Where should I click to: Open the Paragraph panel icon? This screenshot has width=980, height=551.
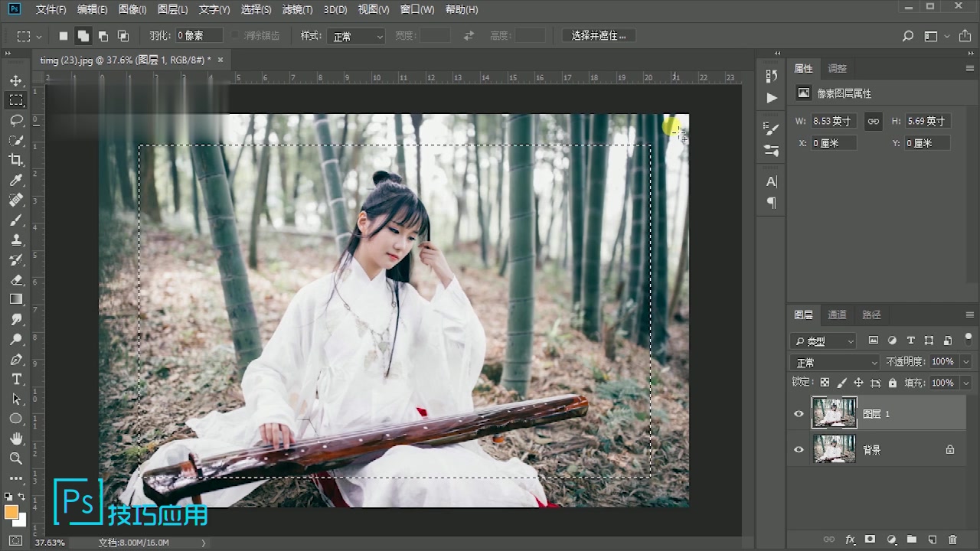pos(772,203)
